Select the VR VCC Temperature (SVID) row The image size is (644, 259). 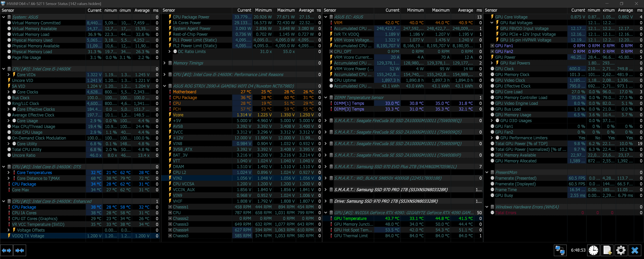[80, 224]
